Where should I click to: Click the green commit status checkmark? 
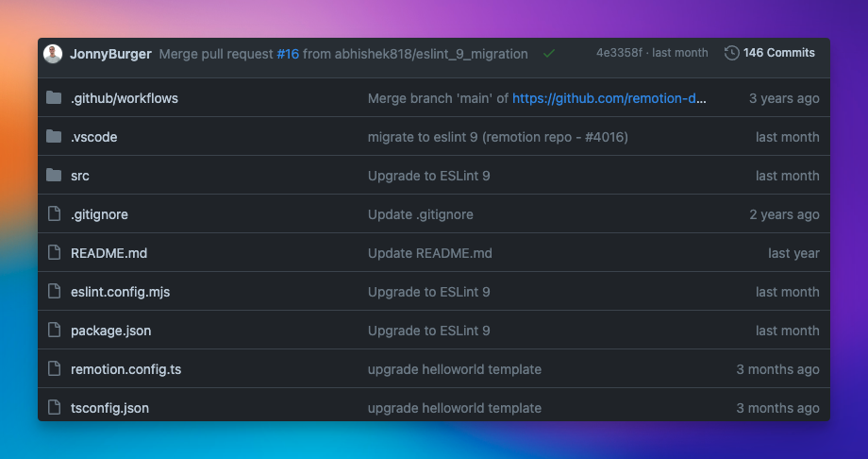[548, 54]
